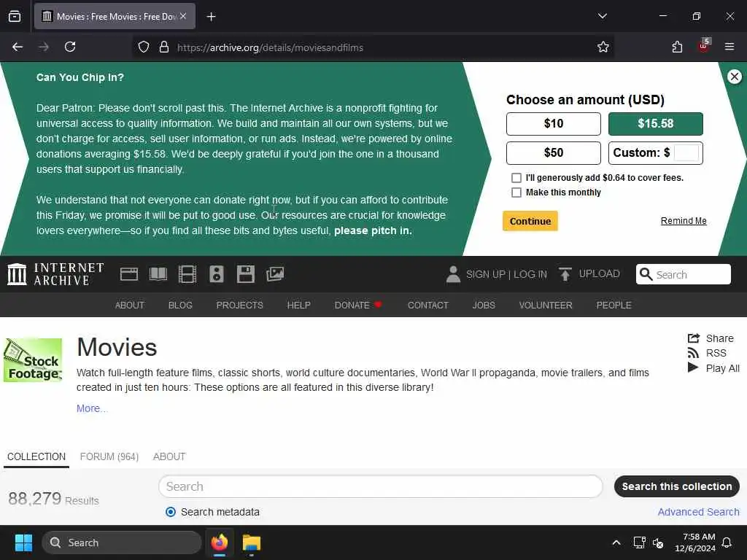Open the red extension with badge 5
Screen dimensions: 747x560
click(704, 46)
